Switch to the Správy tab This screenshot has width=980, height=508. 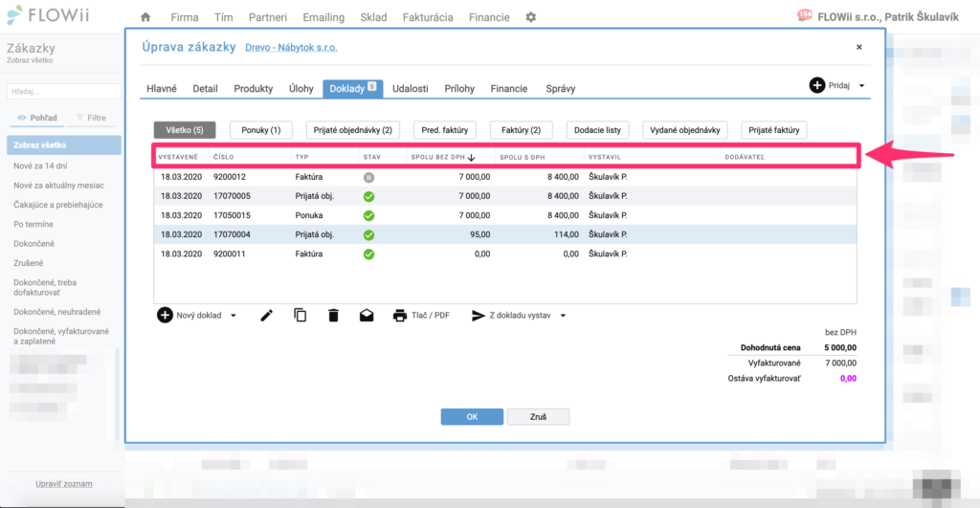560,89
